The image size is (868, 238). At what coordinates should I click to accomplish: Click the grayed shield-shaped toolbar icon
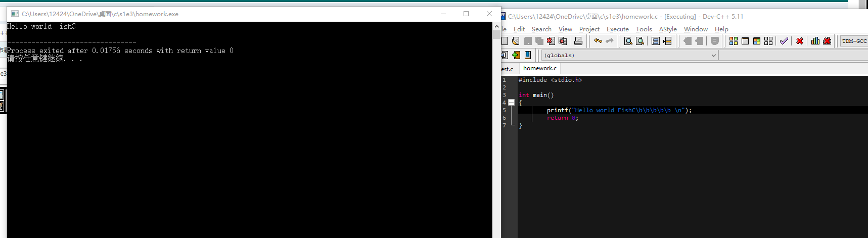[715, 41]
